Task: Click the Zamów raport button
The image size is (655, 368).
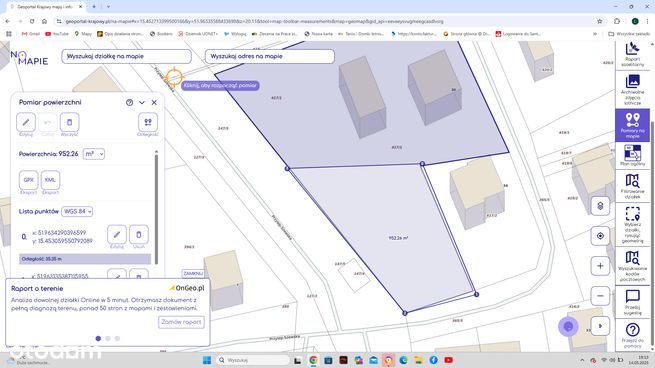Action: [x=181, y=322]
